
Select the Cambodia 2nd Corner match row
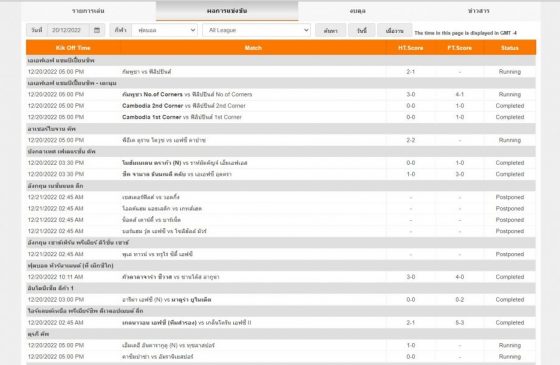[281, 106]
